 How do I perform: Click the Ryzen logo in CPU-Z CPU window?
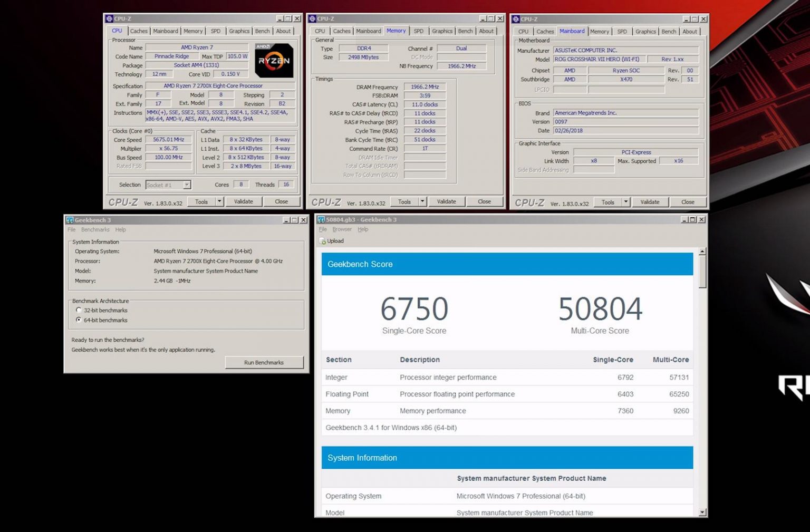[x=274, y=61]
